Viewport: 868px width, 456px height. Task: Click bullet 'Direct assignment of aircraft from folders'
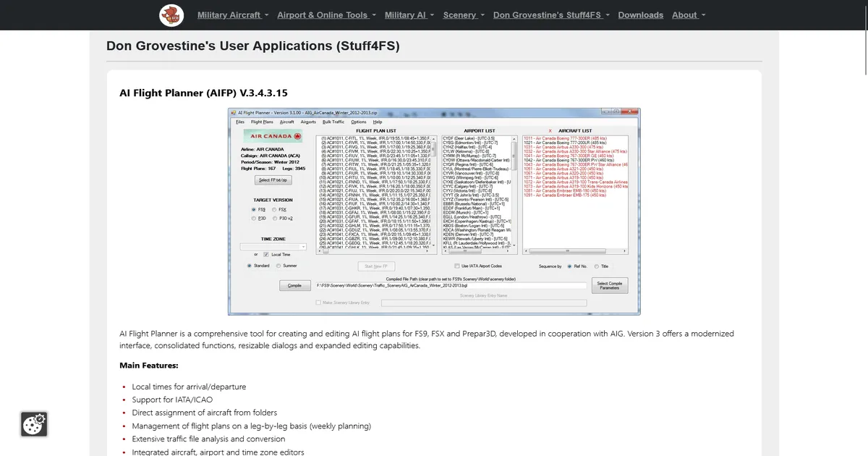coord(205,413)
